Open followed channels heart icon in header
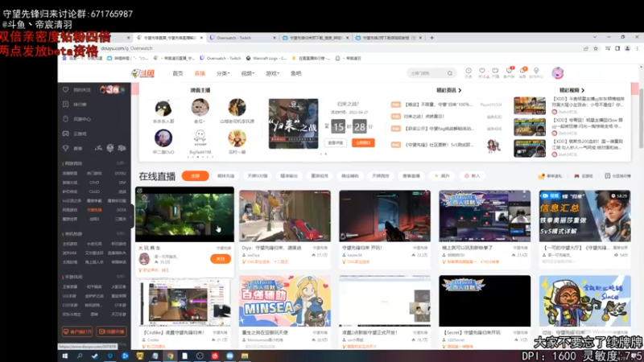644x362 pixels. pos(482,71)
